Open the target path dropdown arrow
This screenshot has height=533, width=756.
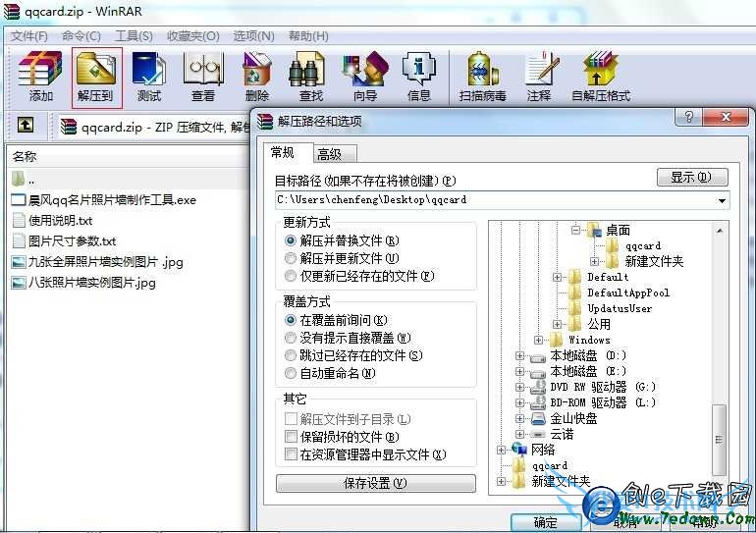click(x=722, y=200)
